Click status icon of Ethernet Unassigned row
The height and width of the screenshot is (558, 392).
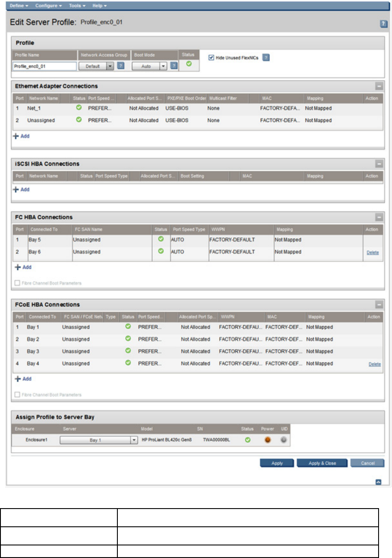pyautogui.click(x=79, y=120)
